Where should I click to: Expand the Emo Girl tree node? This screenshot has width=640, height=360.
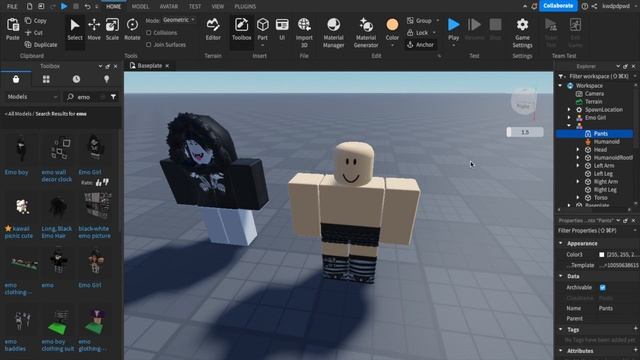pos(569,118)
